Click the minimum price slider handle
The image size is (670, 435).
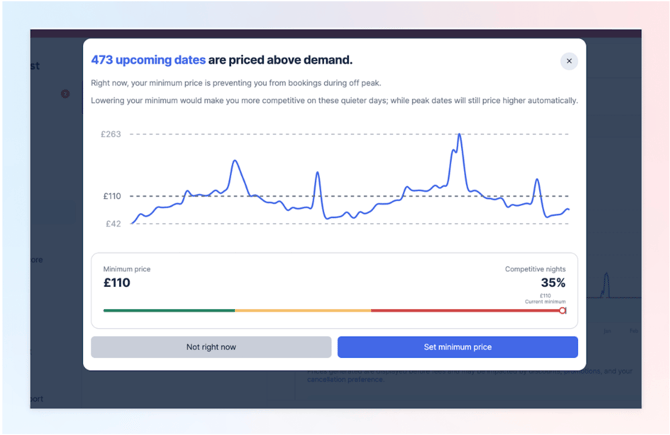pos(562,311)
